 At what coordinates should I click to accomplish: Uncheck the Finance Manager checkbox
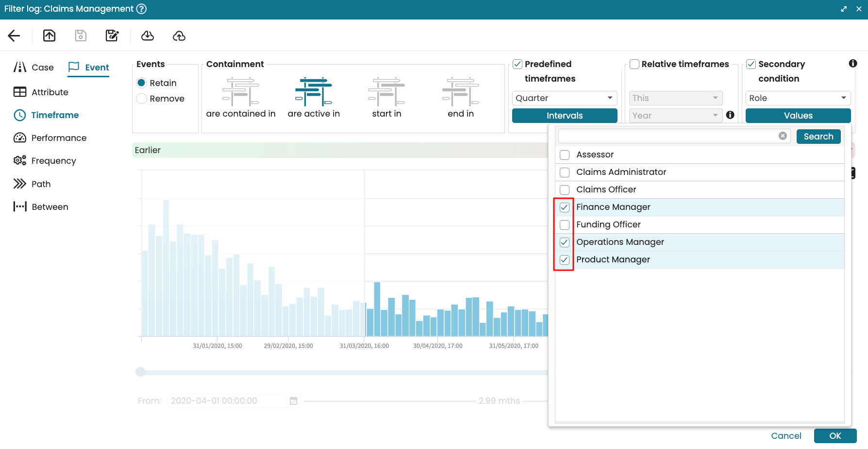tap(565, 207)
